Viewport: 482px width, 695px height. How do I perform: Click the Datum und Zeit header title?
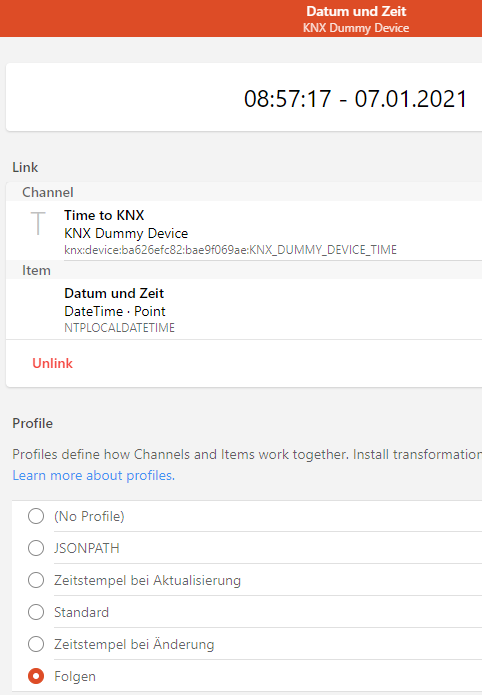(x=356, y=11)
